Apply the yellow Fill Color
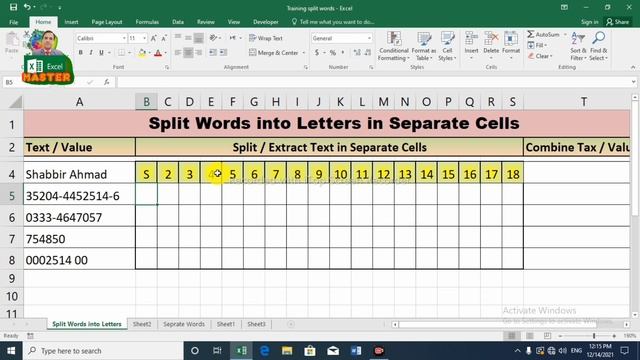Image resolution: width=640 pixels, height=360 pixels. point(142,53)
